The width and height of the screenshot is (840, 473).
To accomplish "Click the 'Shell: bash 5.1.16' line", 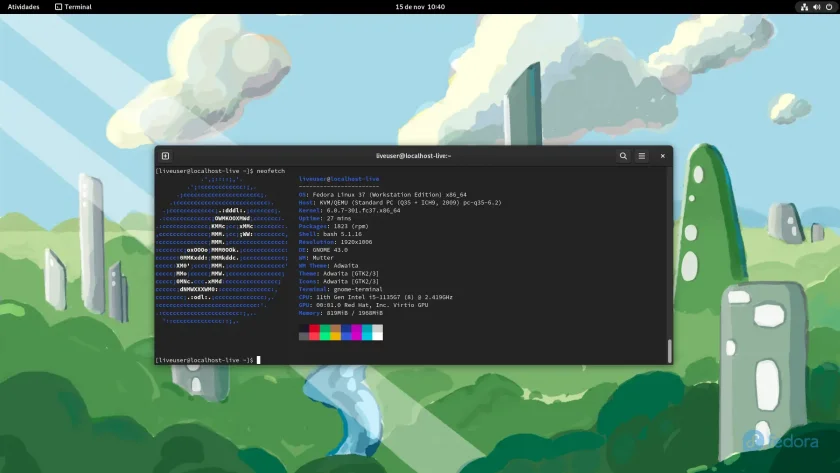I will 330,234.
